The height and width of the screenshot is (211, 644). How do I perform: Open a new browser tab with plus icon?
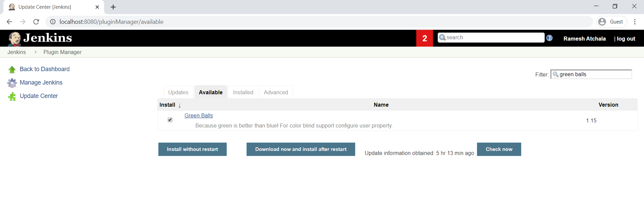point(113,7)
